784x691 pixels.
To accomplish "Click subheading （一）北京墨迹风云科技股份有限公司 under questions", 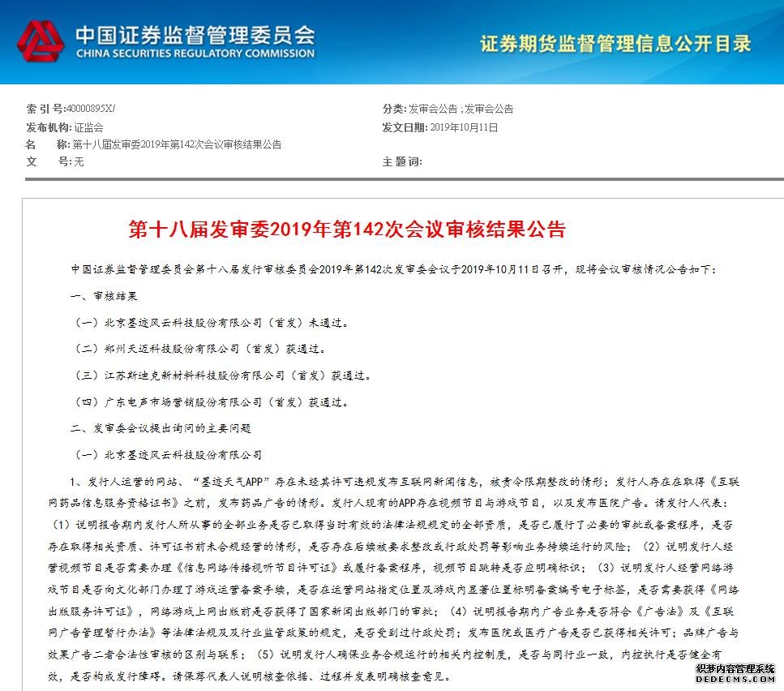I will [x=168, y=455].
